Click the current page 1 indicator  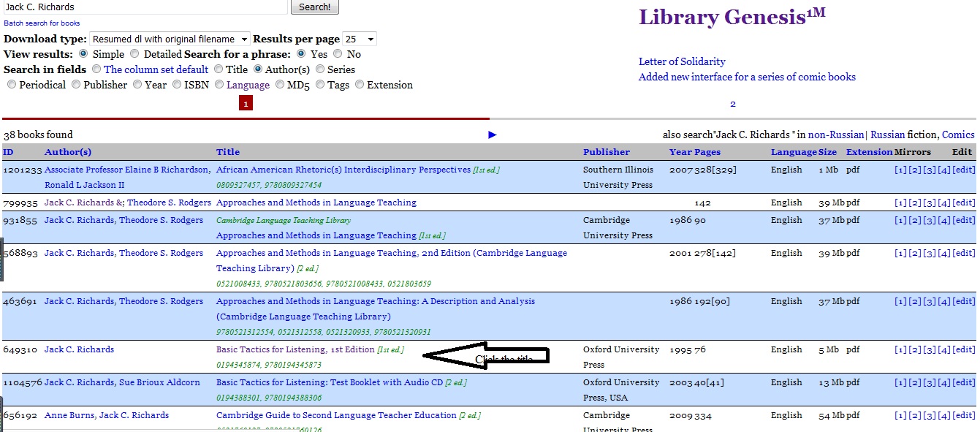coord(246,104)
